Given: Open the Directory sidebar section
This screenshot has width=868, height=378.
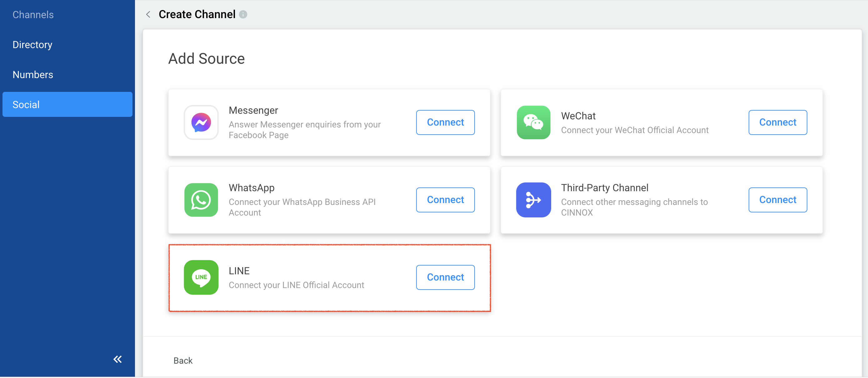Looking at the screenshot, I should [x=32, y=45].
